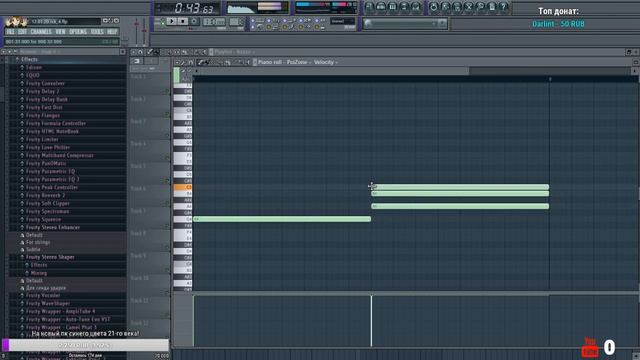Click the document-shaped round toolbar icon
The image size is (640, 360).
coord(492,7)
